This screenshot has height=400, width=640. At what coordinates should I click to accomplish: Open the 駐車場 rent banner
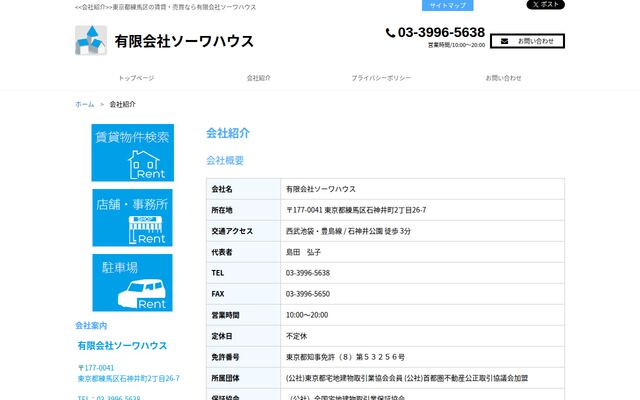pos(133,282)
